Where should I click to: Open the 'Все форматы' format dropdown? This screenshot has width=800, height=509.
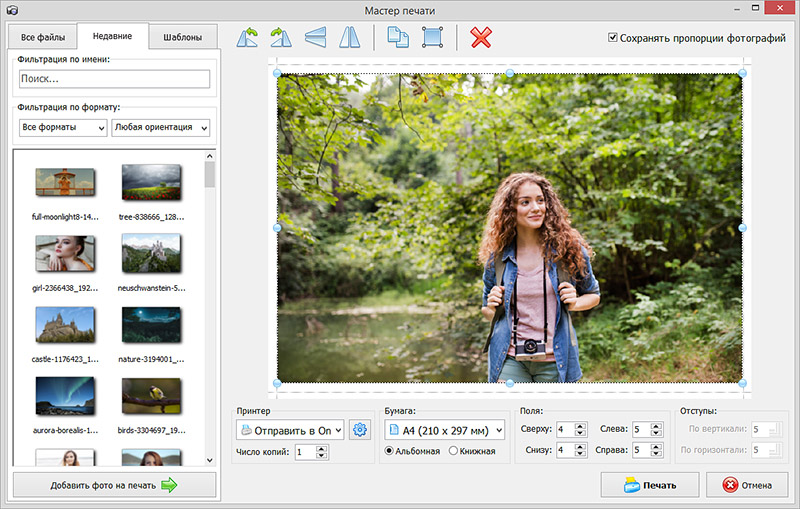[63, 128]
